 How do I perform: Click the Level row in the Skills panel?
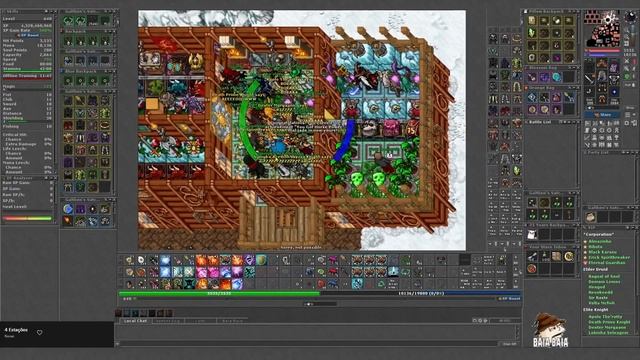click(27, 19)
